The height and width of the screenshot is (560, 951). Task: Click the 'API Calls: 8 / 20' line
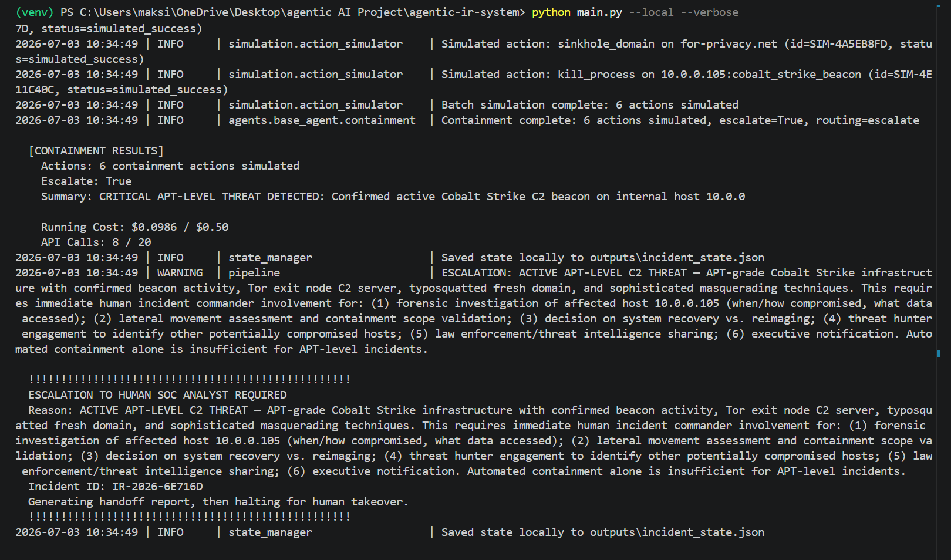point(96,242)
